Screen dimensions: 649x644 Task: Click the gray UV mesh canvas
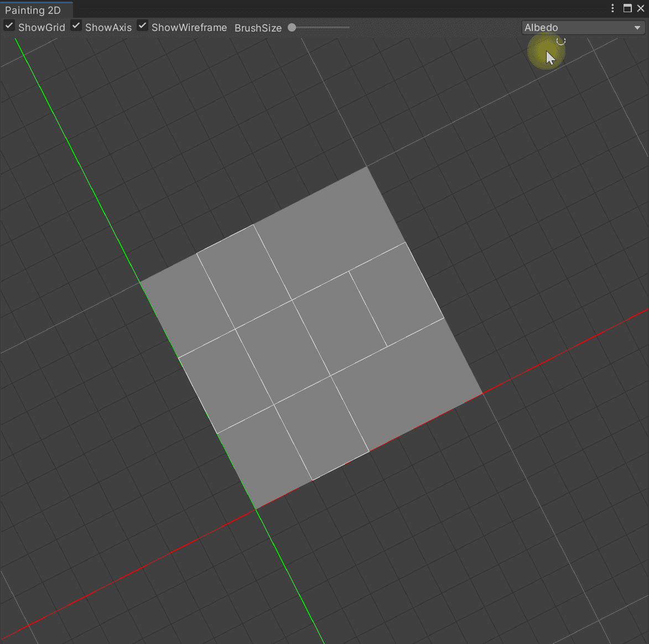point(311,337)
